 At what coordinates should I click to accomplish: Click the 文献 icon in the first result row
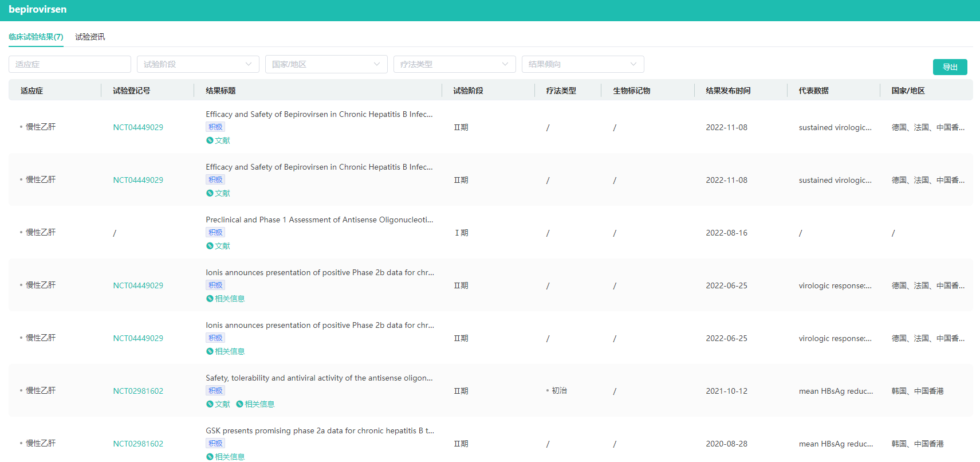click(x=210, y=140)
